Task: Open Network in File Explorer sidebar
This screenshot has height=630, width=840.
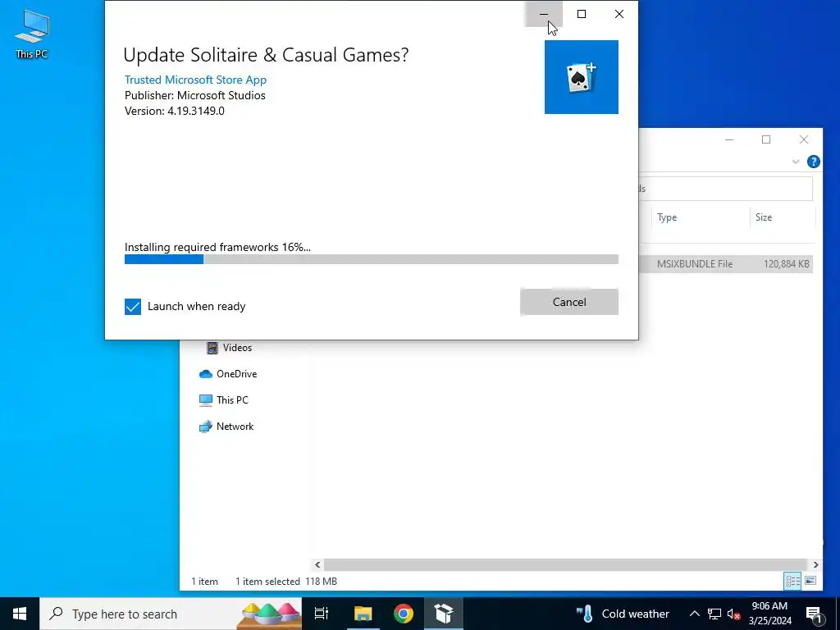Action: click(x=235, y=427)
